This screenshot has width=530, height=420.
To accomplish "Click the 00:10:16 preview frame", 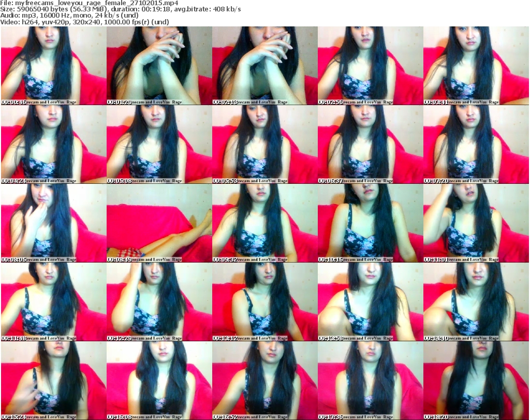I will point(371,223).
